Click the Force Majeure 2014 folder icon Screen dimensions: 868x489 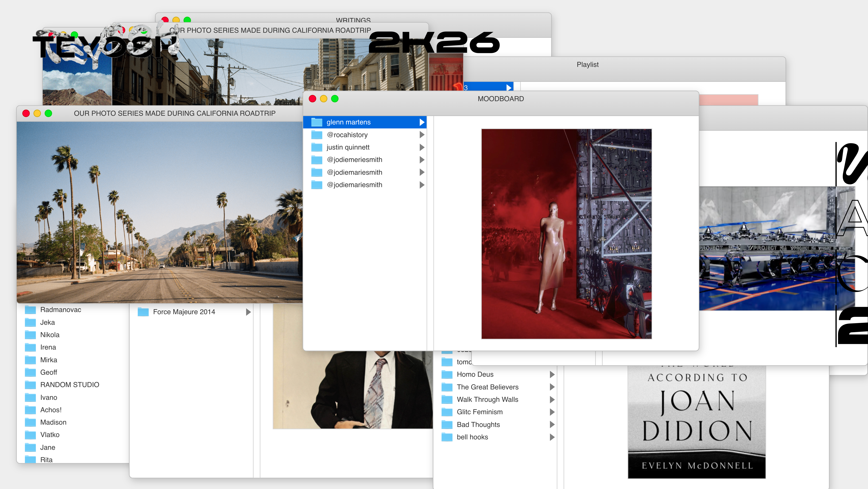click(x=143, y=312)
